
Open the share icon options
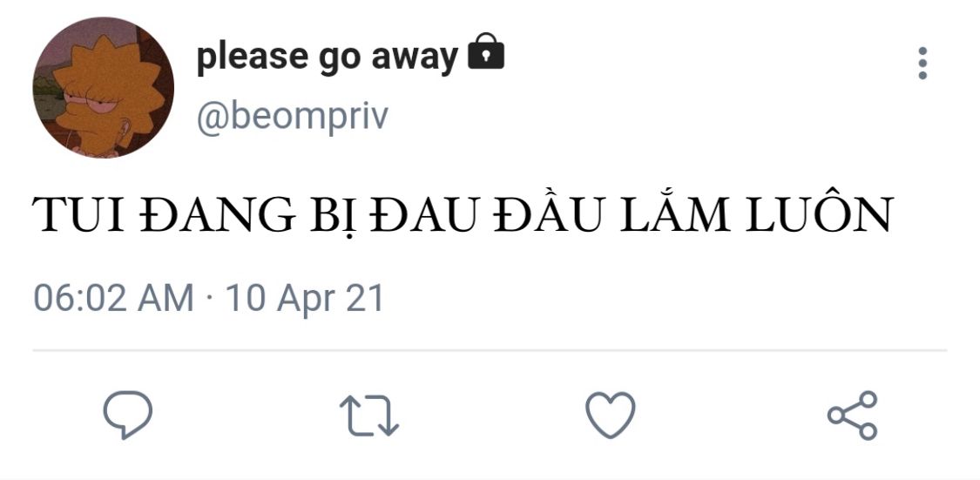(x=853, y=416)
